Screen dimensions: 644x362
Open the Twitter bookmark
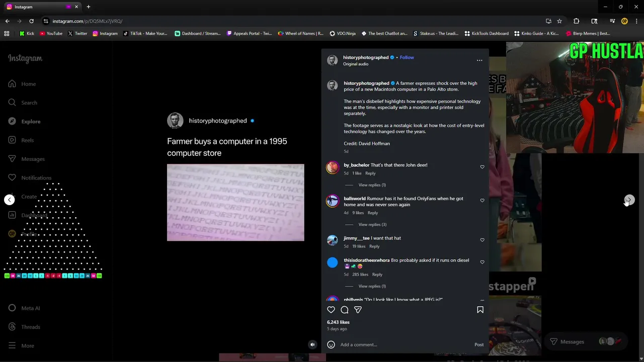(x=77, y=34)
